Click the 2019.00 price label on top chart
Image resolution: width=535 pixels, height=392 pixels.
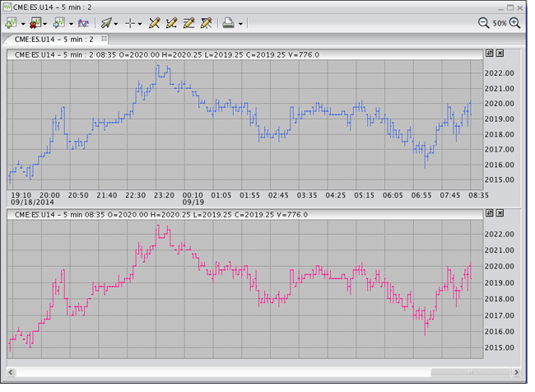pyautogui.click(x=500, y=119)
